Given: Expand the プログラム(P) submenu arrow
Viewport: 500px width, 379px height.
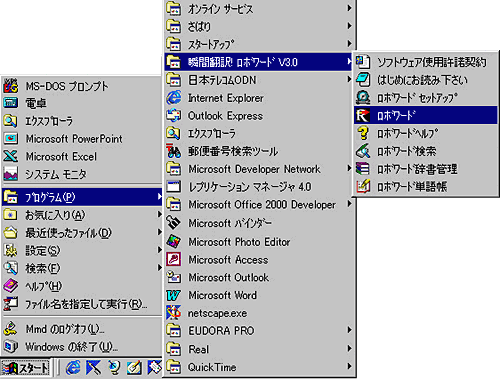Looking at the screenshot, I should (x=159, y=197).
